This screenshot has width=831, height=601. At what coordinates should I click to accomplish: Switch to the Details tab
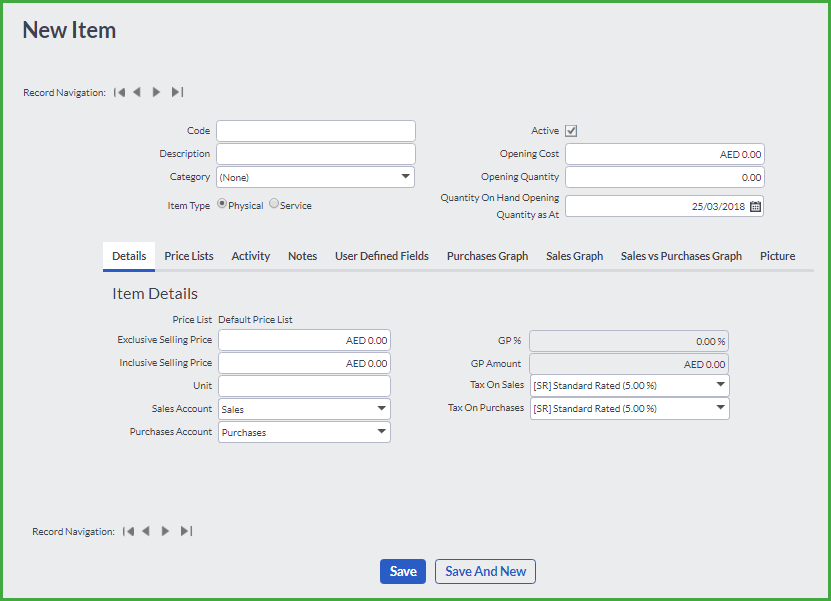point(129,256)
